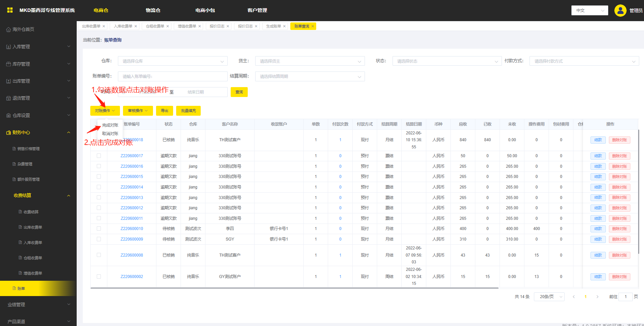Close the 出库收费单 tab with its X

pyautogui.click(x=104, y=26)
